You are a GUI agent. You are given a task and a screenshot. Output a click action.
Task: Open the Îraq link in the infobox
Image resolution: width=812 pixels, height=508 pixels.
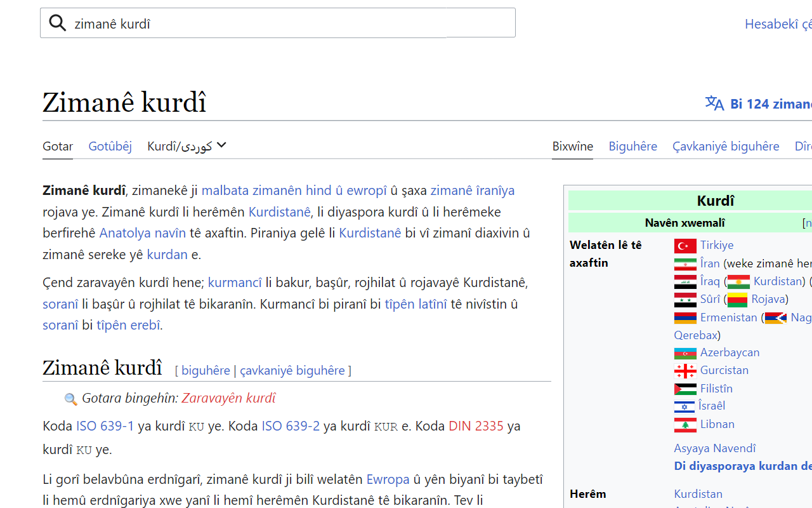click(710, 281)
